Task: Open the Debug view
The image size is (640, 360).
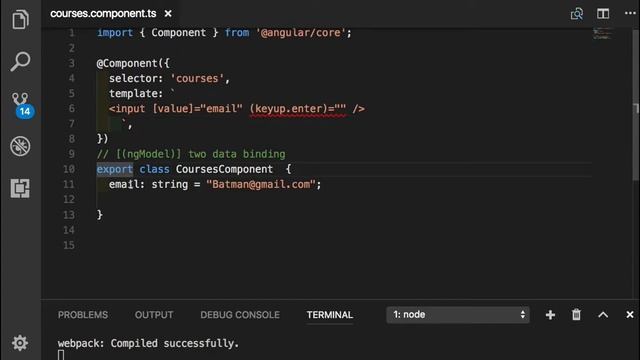Action: tap(20, 146)
